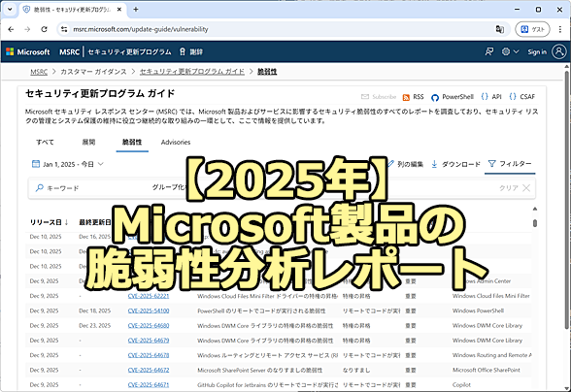This screenshot has width=571, height=392.
Task: Open CVE-2025-62221 link
Action: 149,296
